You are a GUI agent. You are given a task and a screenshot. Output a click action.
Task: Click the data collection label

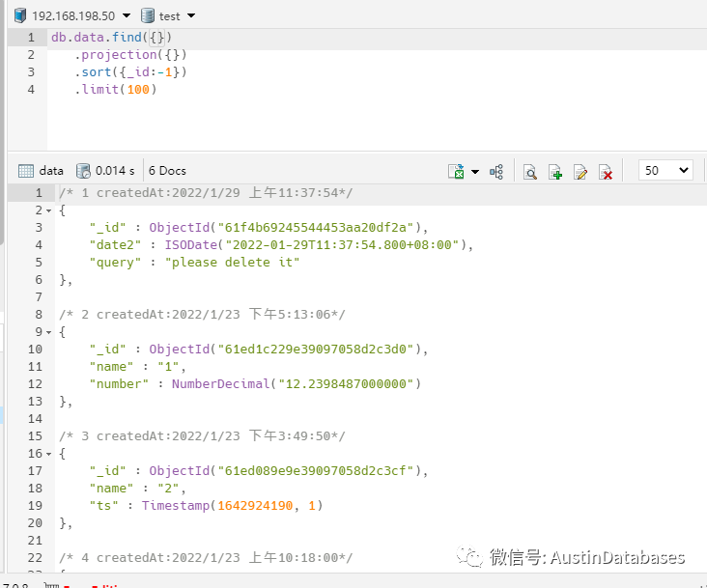(x=51, y=171)
